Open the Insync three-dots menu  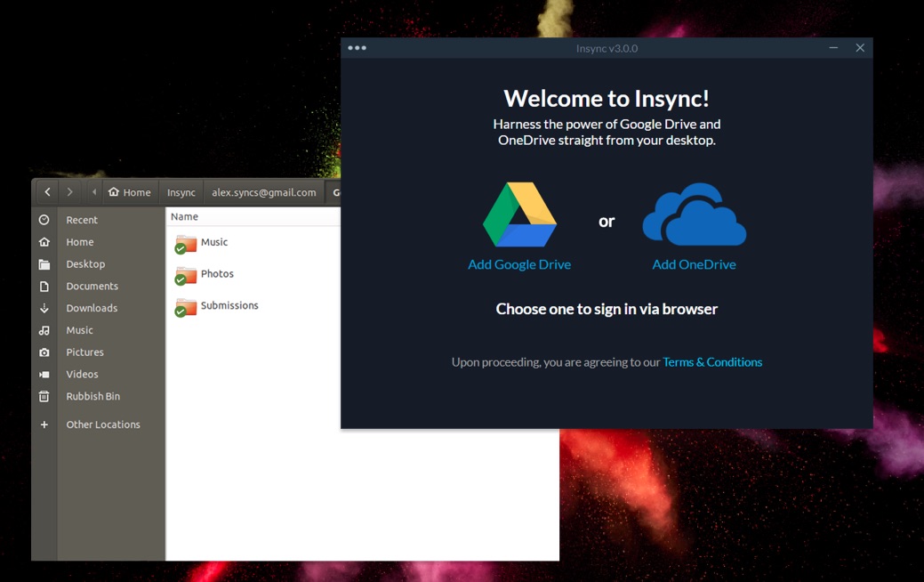pyautogui.click(x=357, y=48)
